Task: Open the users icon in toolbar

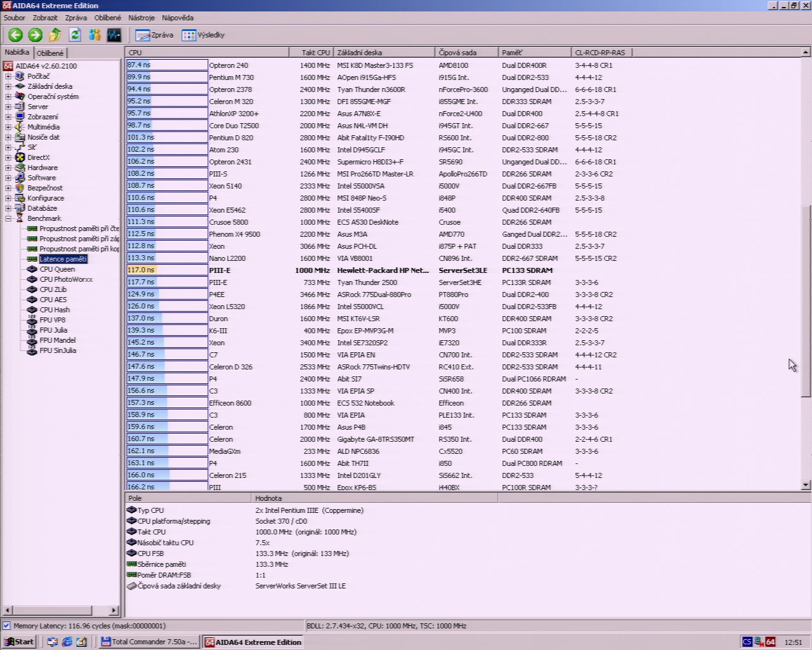Action: 95,35
